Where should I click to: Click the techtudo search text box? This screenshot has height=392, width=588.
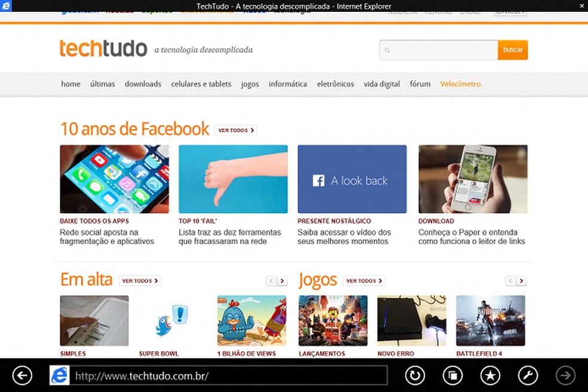439,50
